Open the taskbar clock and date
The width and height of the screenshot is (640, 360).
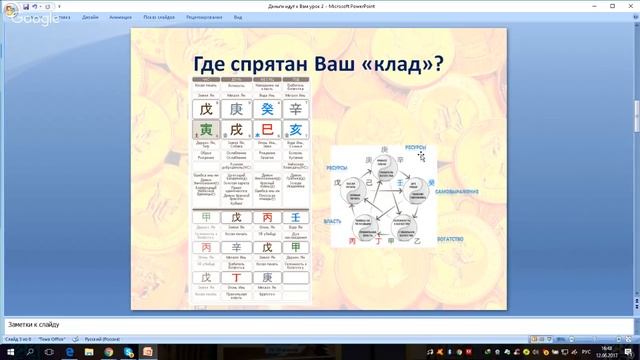[607, 352]
